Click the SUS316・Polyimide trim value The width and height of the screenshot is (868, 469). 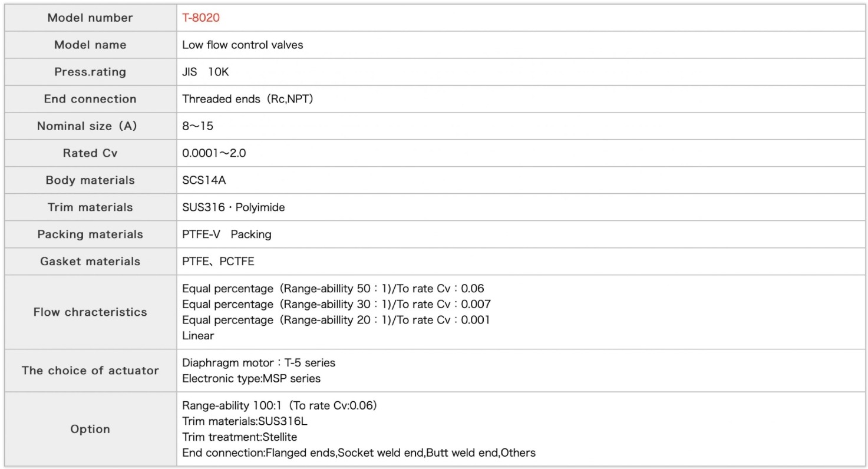[234, 207]
